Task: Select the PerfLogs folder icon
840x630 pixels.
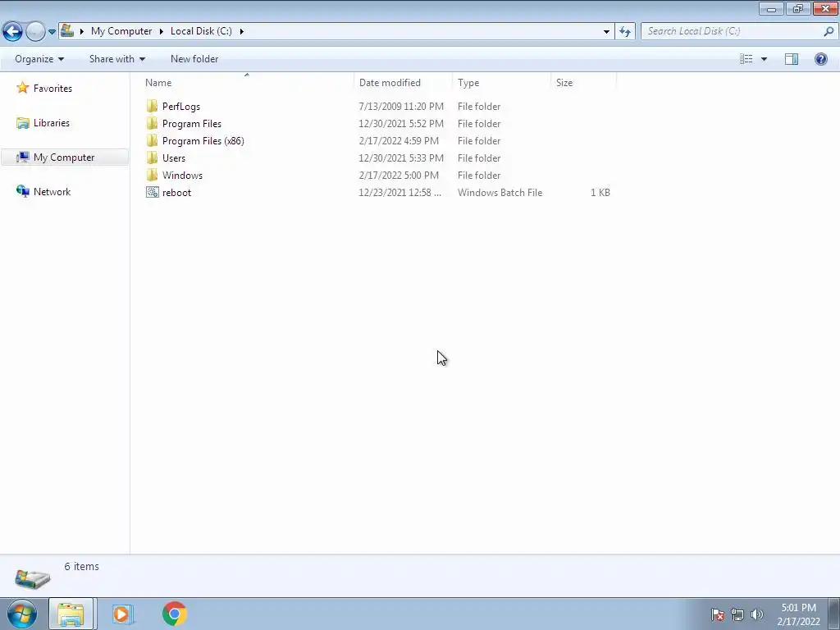Action: pyautogui.click(x=152, y=106)
